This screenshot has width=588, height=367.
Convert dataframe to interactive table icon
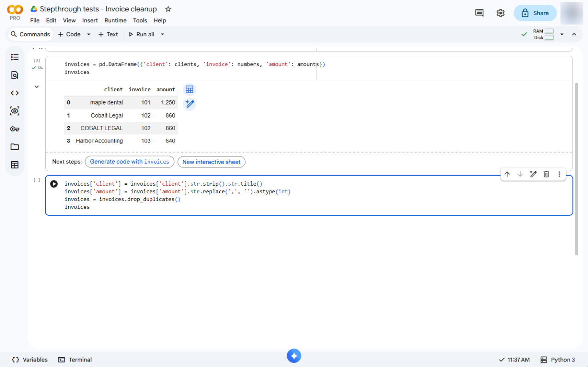click(189, 90)
